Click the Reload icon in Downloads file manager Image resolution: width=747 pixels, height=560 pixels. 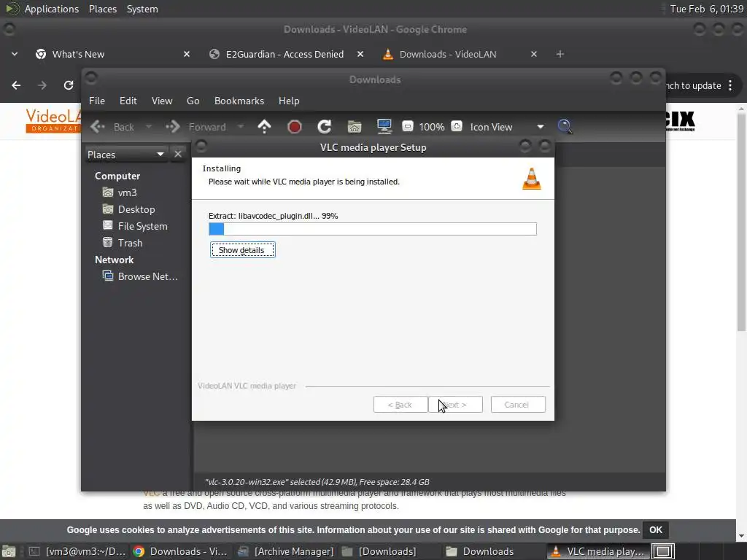coord(325,127)
